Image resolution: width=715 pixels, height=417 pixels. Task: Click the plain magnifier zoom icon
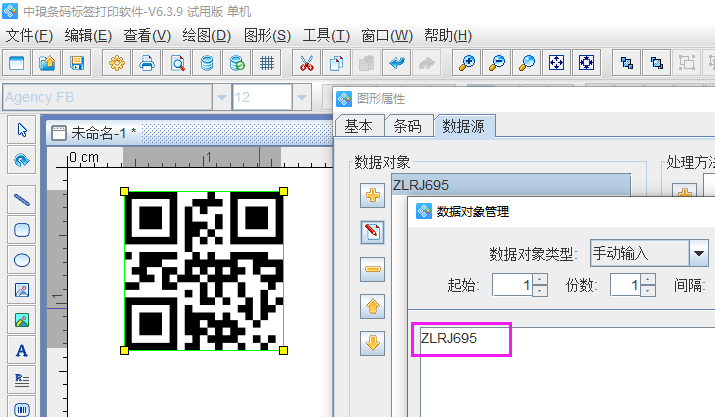coord(527,63)
